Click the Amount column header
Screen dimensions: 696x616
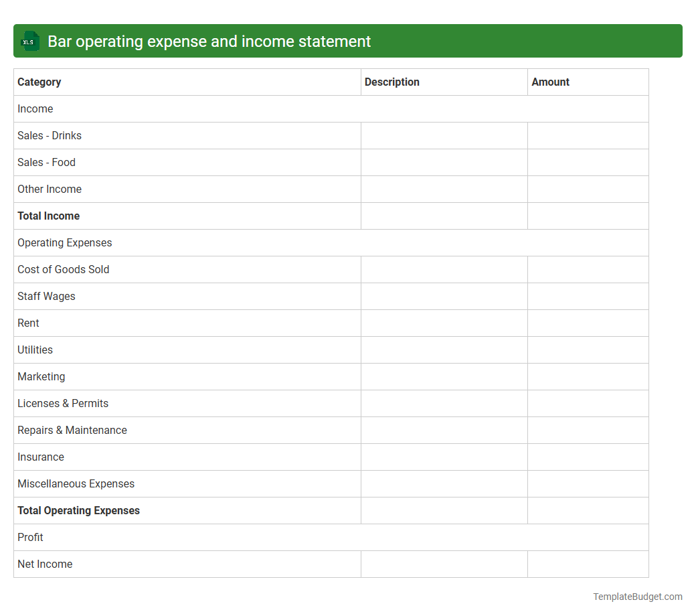550,82
